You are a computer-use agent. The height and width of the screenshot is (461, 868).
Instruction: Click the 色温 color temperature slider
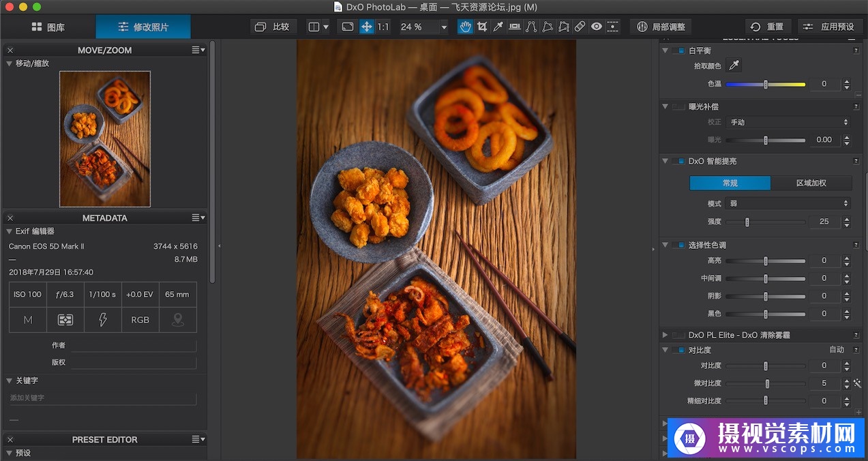tap(765, 84)
